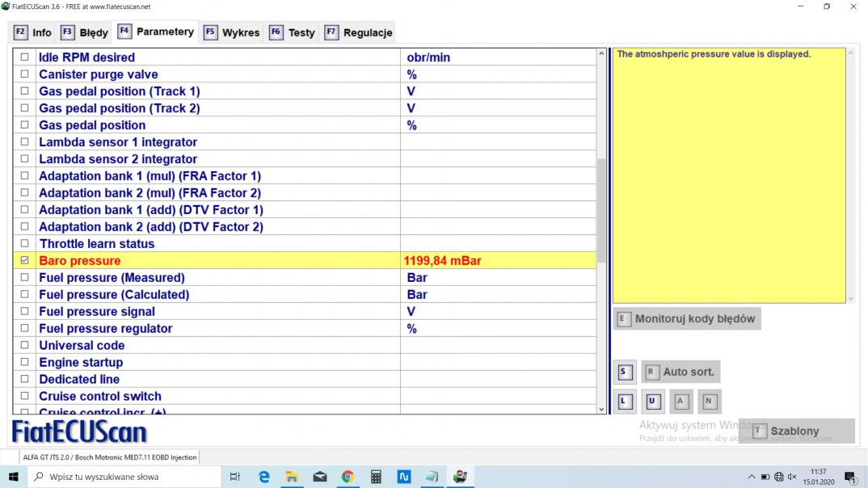Open Calculator from the taskbar

pos(376,477)
